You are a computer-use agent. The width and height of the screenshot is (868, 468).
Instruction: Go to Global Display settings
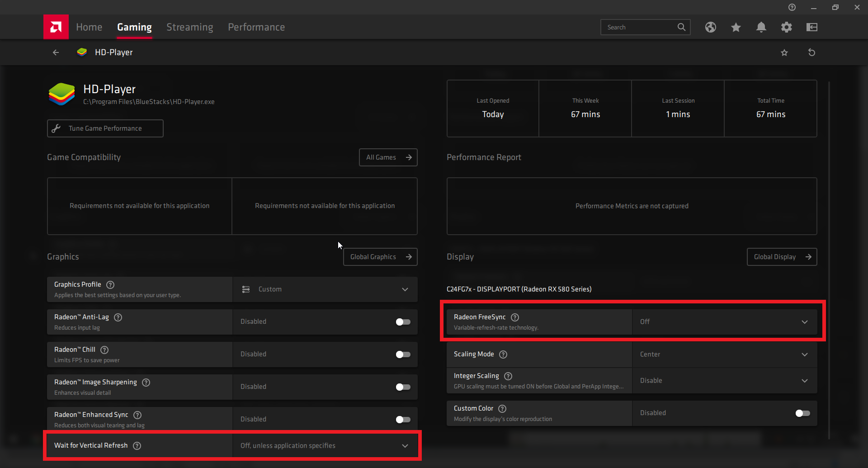(782, 257)
